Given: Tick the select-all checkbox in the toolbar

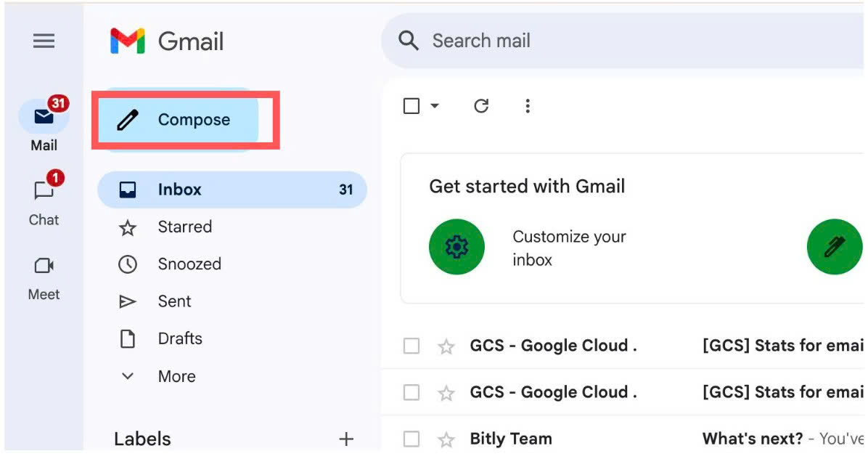Looking at the screenshot, I should (x=412, y=106).
